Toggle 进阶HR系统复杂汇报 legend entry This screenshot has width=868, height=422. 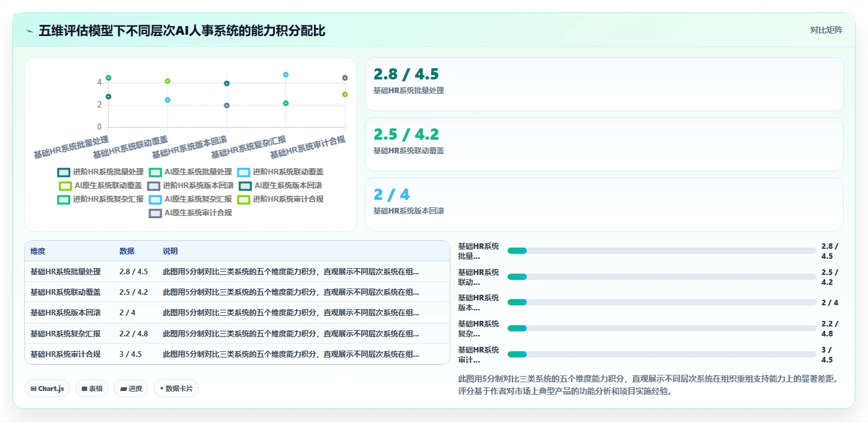(101, 199)
